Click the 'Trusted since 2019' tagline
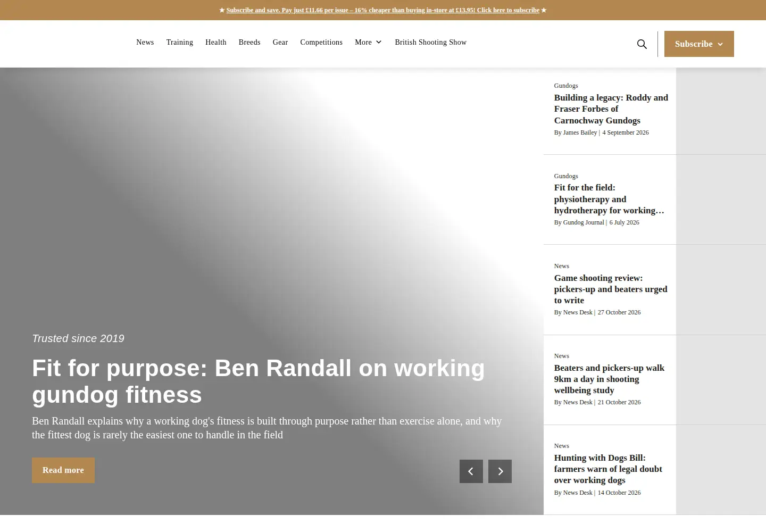The width and height of the screenshot is (766, 532). coord(78,338)
